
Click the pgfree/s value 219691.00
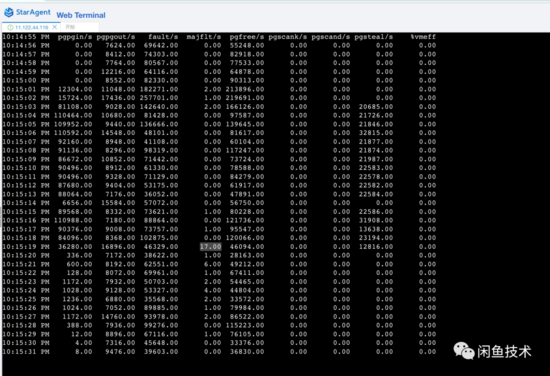point(245,98)
